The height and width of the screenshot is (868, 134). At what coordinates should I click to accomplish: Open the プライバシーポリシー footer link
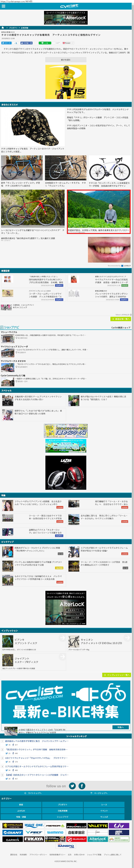tap(38, 854)
